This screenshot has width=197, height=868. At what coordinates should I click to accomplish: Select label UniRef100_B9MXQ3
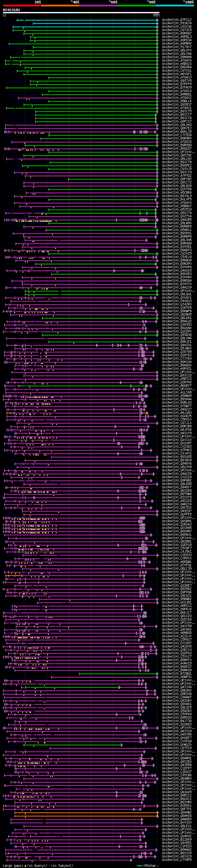(177, 717)
